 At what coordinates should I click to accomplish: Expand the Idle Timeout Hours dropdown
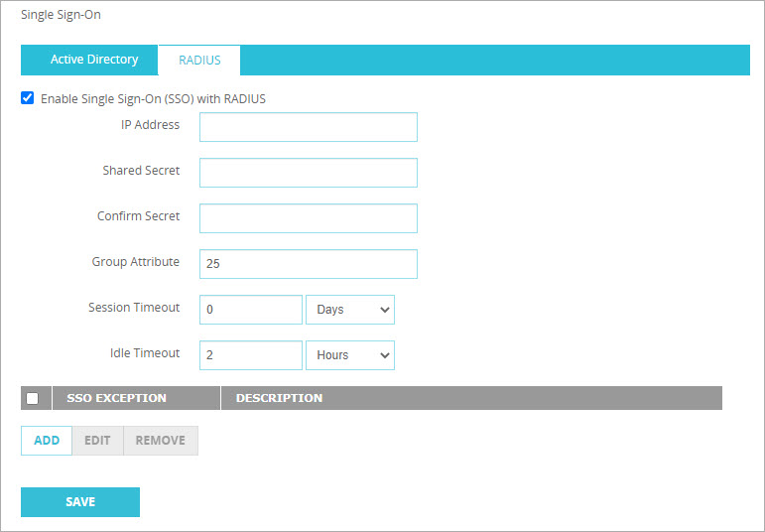pyautogui.click(x=349, y=355)
